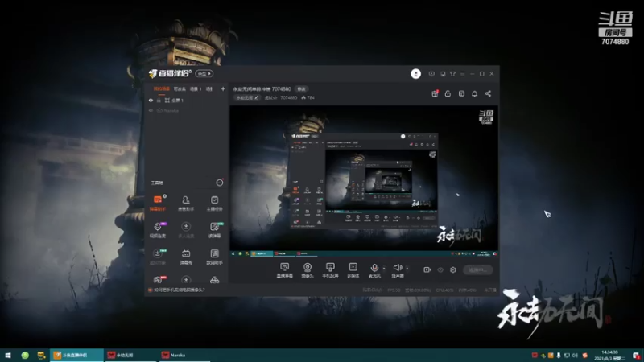Screen dimensions: 644x362
Task: Click the room number 7074880 under title
Action: [289, 97]
